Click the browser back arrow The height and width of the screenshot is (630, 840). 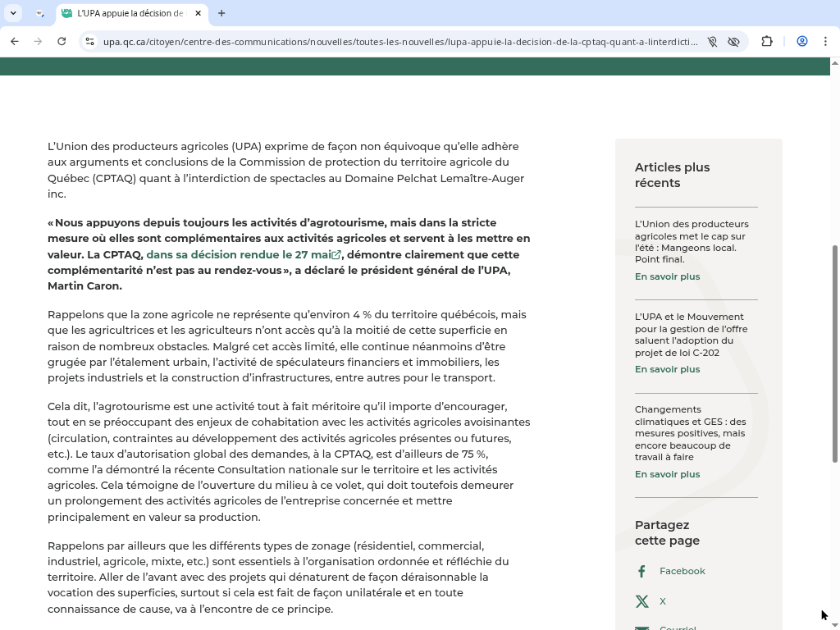pyautogui.click(x=15, y=41)
